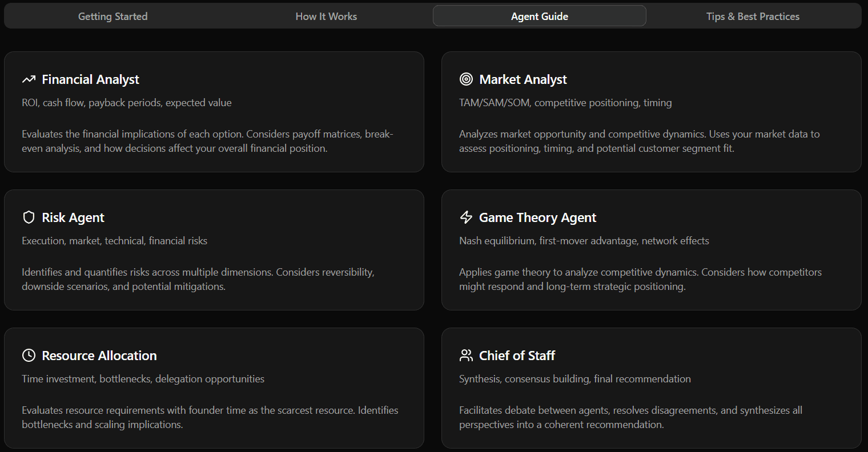Image resolution: width=868 pixels, height=452 pixels.
Task: Click the Financial Analyst trend chart icon
Action: [29, 79]
